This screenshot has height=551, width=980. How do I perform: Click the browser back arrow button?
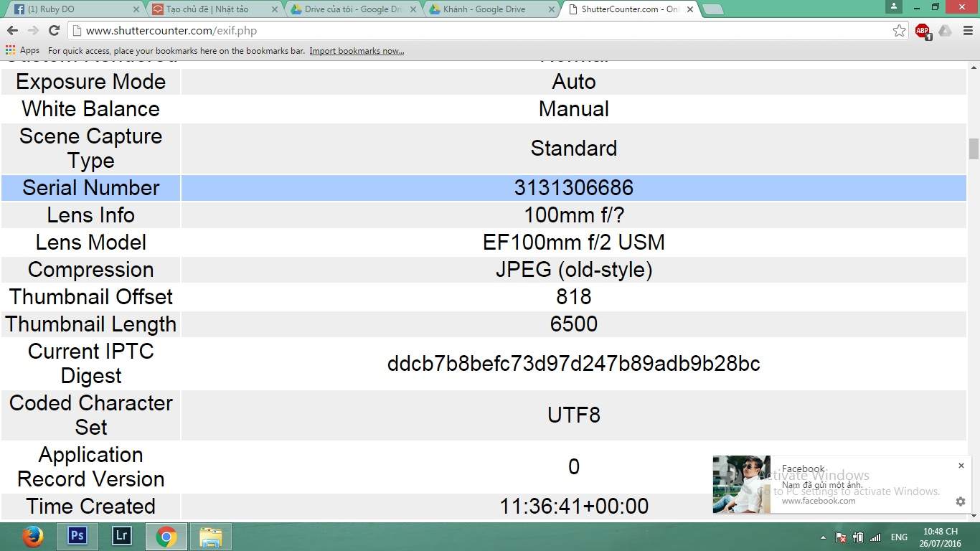pyautogui.click(x=12, y=31)
